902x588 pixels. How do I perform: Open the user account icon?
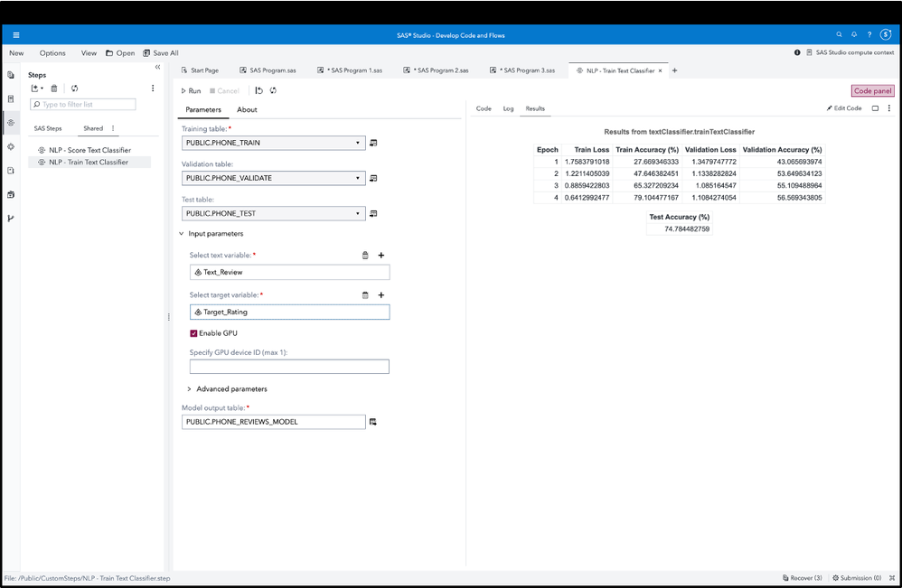(886, 34)
